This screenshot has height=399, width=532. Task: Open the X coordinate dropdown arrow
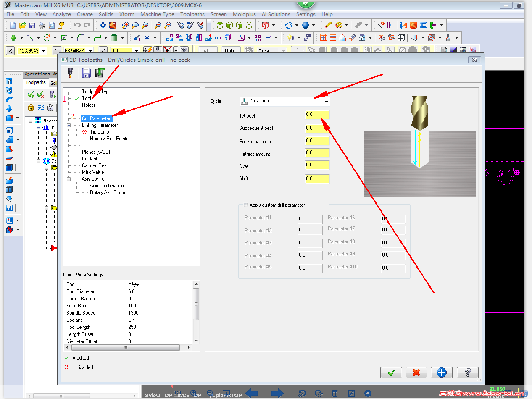pyautogui.click(x=44, y=51)
